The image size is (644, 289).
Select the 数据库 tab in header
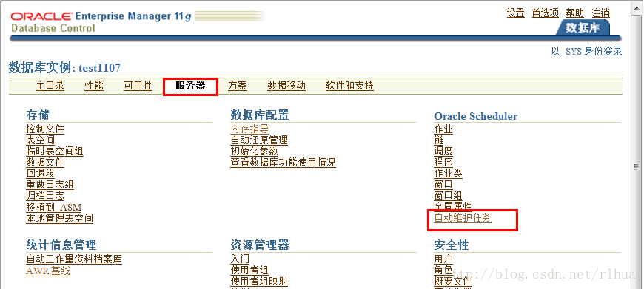(583, 28)
